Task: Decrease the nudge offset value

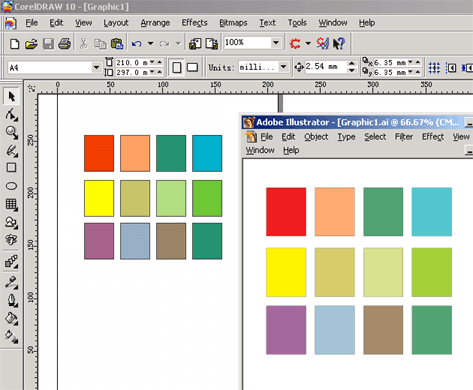Action: pyautogui.click(x=352, y=70)
